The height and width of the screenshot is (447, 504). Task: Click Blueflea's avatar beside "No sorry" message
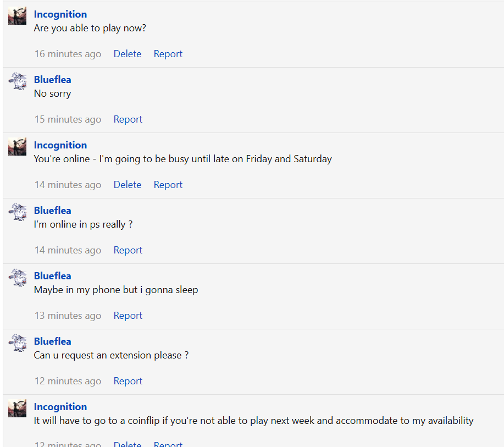coord(18,81)
